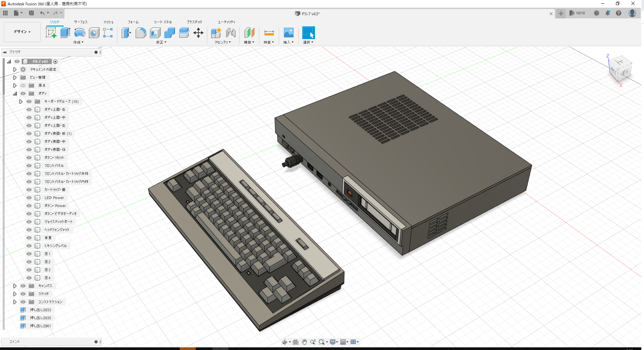The image size is (644, 350).
Task: Expand the ドキュメントの設定 tree node
Action: 15,69
